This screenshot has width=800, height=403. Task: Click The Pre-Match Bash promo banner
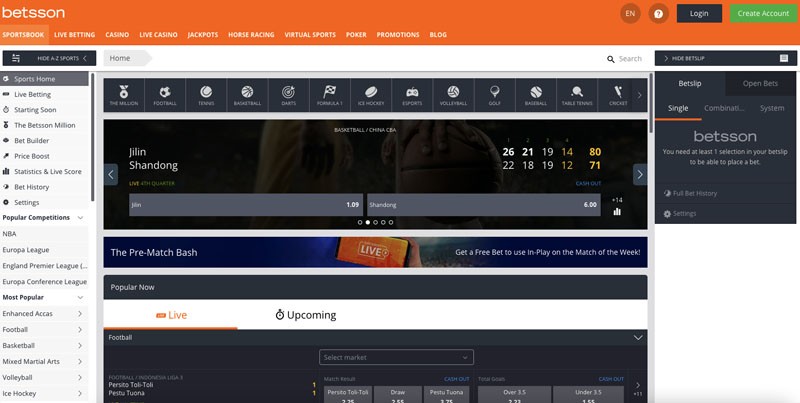pyautogui.click(x=376, y=252)
